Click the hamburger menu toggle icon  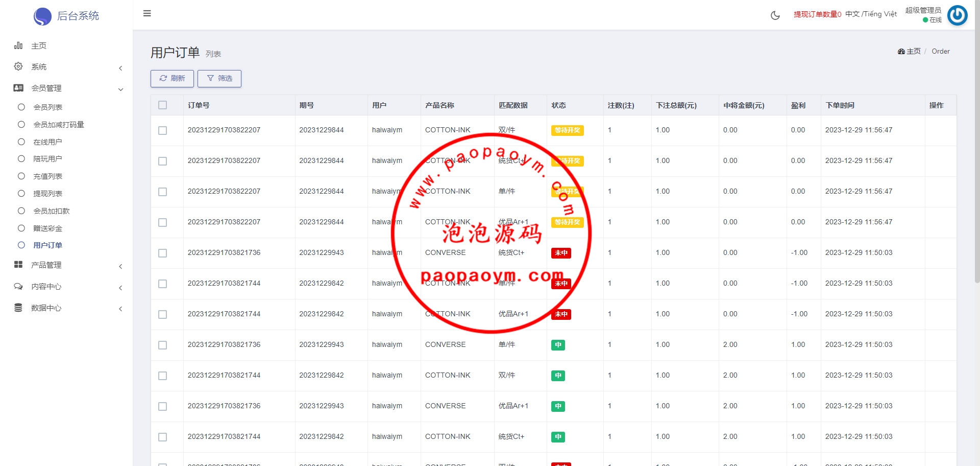147,13
